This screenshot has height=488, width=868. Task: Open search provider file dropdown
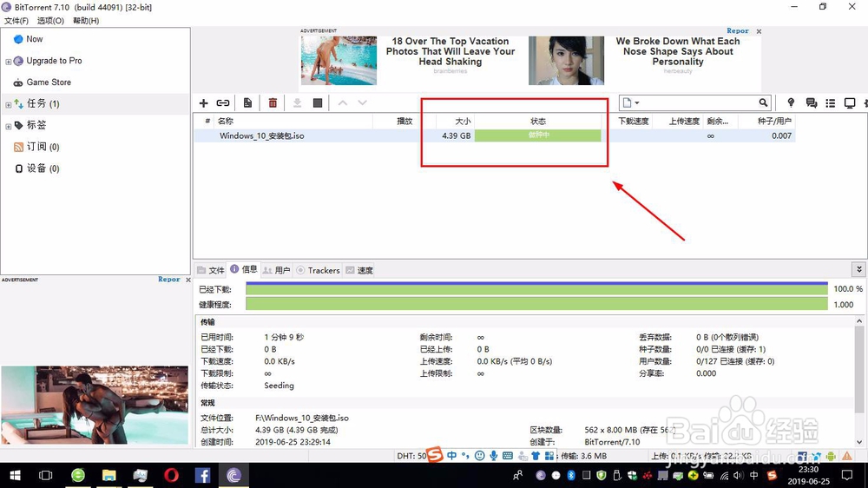coord(630,102)
